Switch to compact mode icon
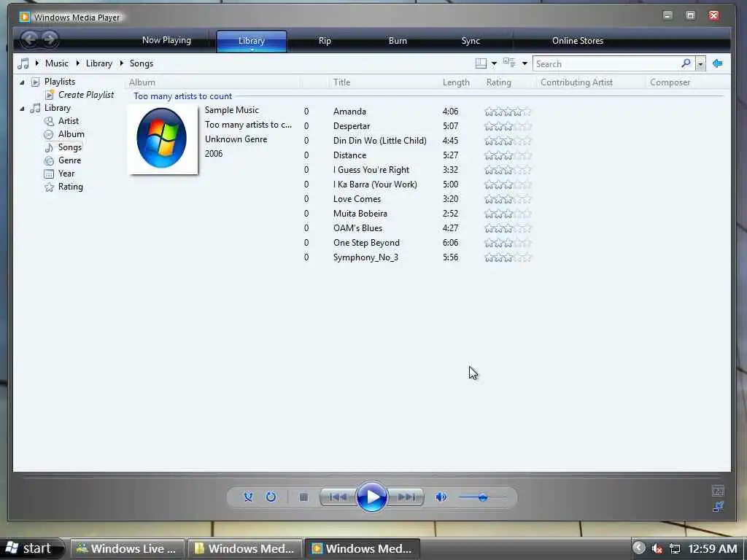 pos(718,506)
